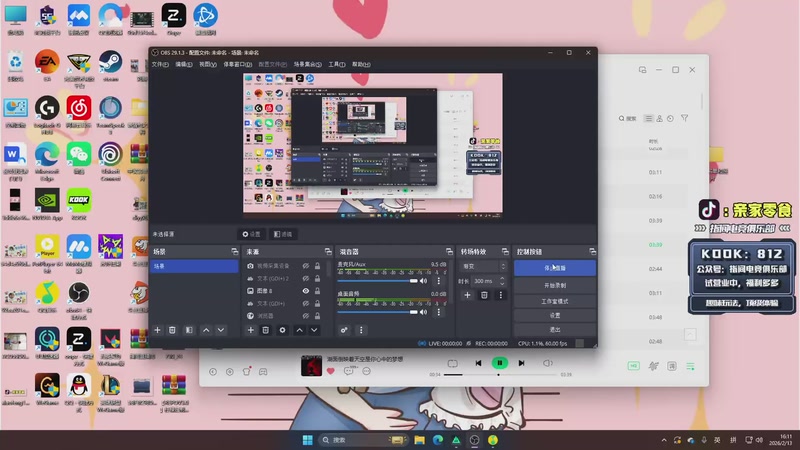
Task: Open advanced audio properties gears icon
Action: tap(344, 330)
